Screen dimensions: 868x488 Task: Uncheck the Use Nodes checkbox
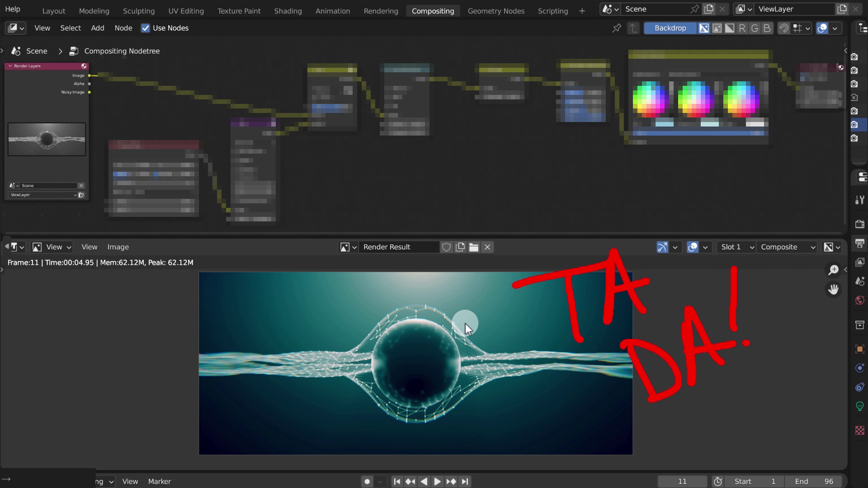point(146,28)
